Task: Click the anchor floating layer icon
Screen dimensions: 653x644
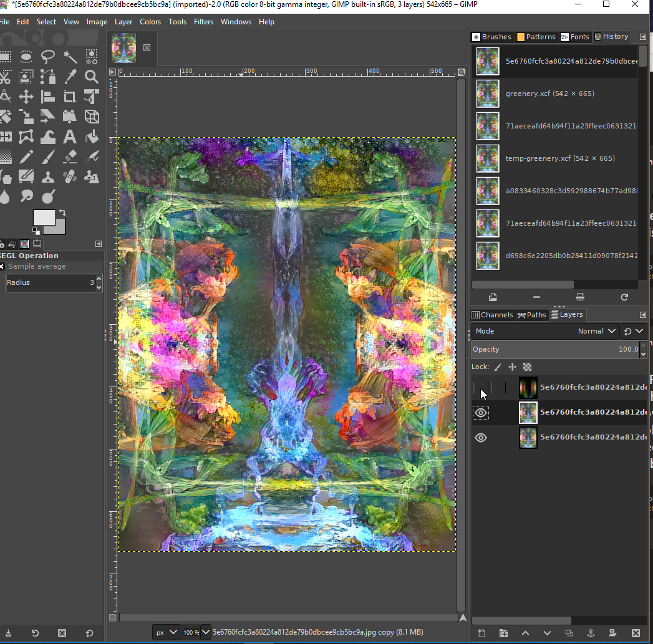Action: pos(590,633)
